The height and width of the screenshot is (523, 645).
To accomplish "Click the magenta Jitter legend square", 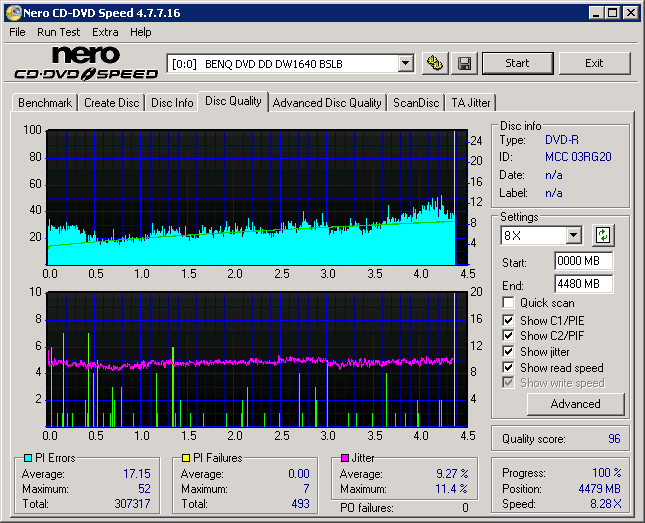I will tap(345, 459).
